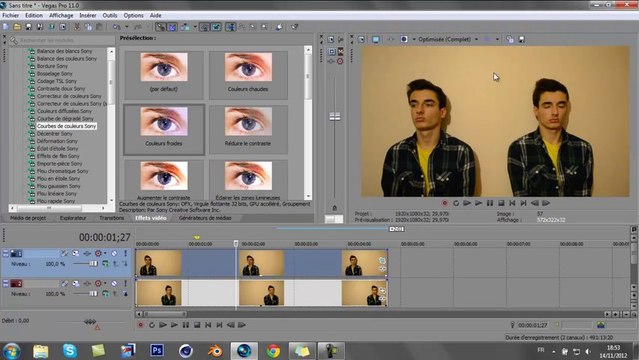Mute video track 2

coord(114,283)
